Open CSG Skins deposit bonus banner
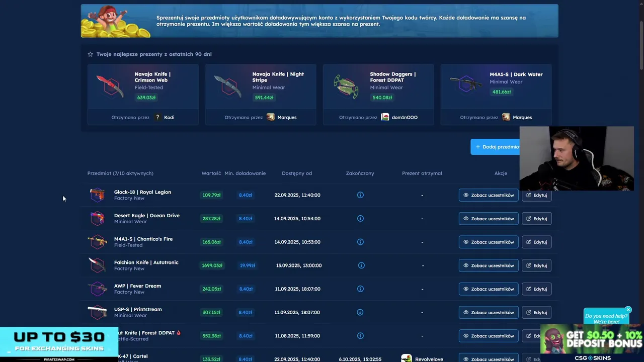The width and height of the screenshot is (644, 362). click(x=592, y=343)
